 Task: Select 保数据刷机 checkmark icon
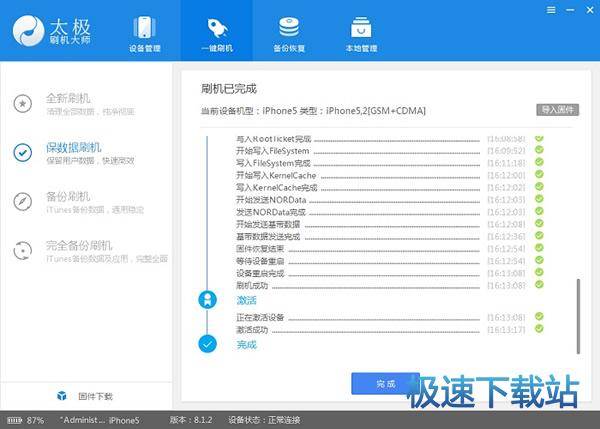point(23,152)
